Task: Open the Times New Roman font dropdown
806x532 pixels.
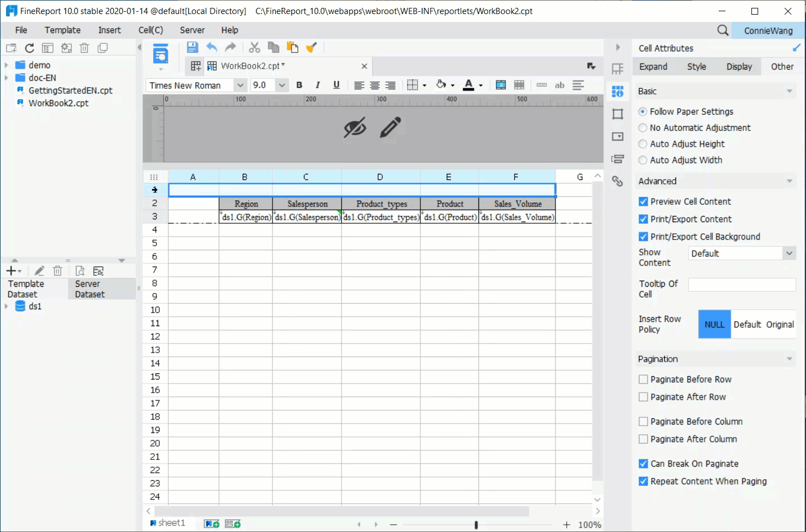Action: (240, 85)
